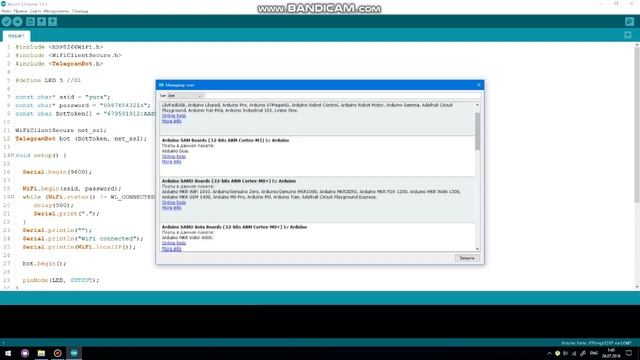The width and height of the screenshot is (640, 360).
Task: Click the ENG language indicator
Action: [594, 353]
